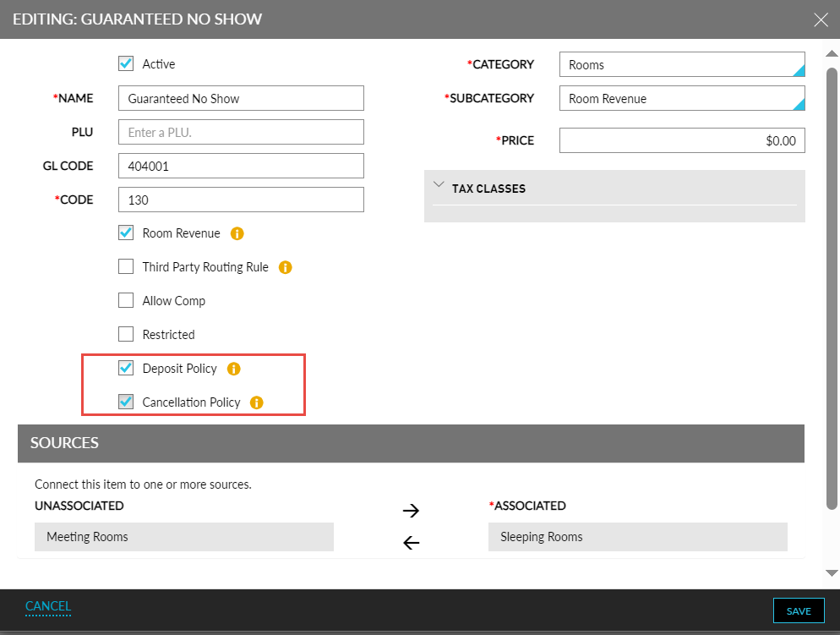The image size is (840, 635).
Task: Toggle the Deposit Policy checkbox
Action: click(x=126, y=369)
